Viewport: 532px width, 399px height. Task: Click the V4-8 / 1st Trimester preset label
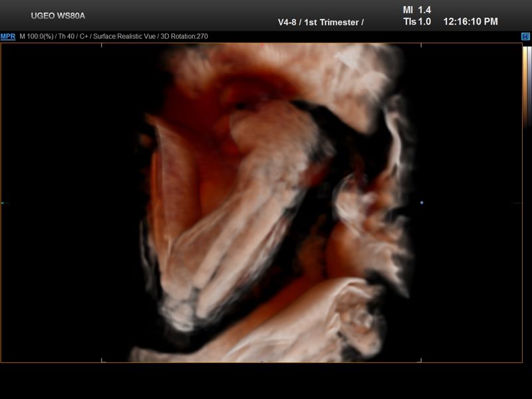click(321, 22)
